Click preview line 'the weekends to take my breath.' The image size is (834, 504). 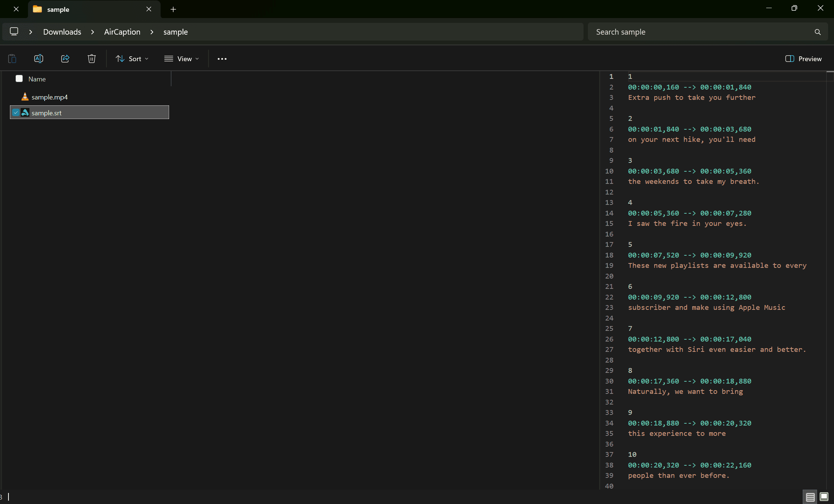pos(694,181)
